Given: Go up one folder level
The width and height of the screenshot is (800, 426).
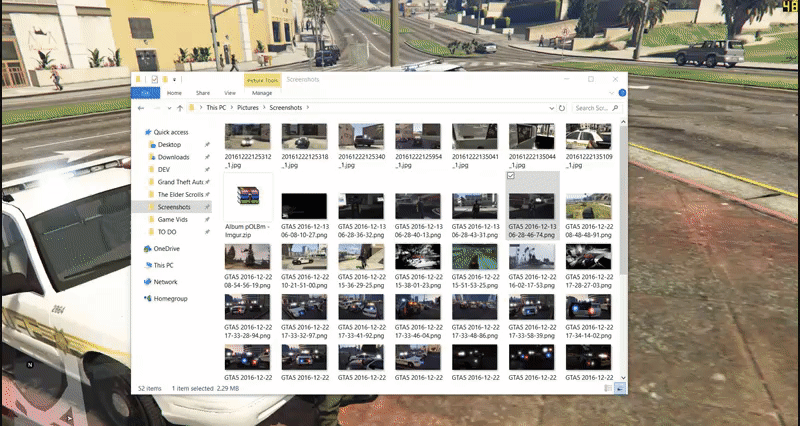Looking at the screenshot, I should 180,108.
